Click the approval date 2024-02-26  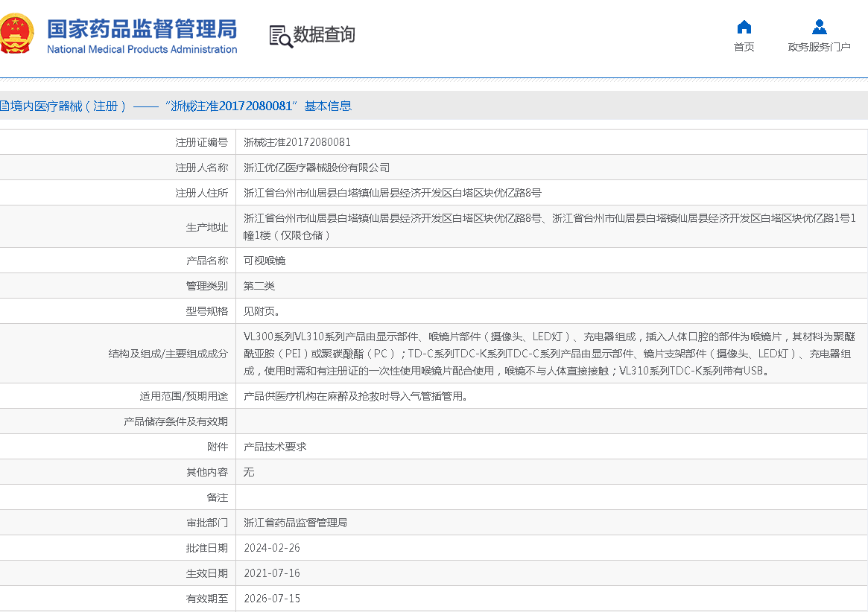coord(272,548)
